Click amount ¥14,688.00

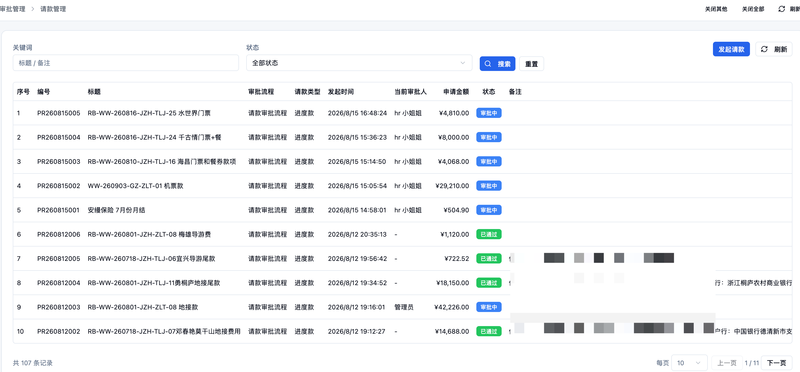click(x=452, y=331)
